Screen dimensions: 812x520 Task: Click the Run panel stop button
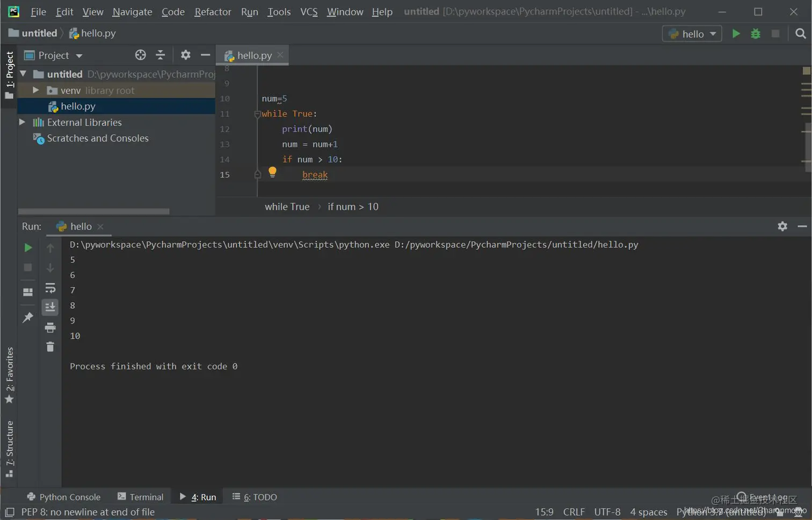tap(28, 267)
